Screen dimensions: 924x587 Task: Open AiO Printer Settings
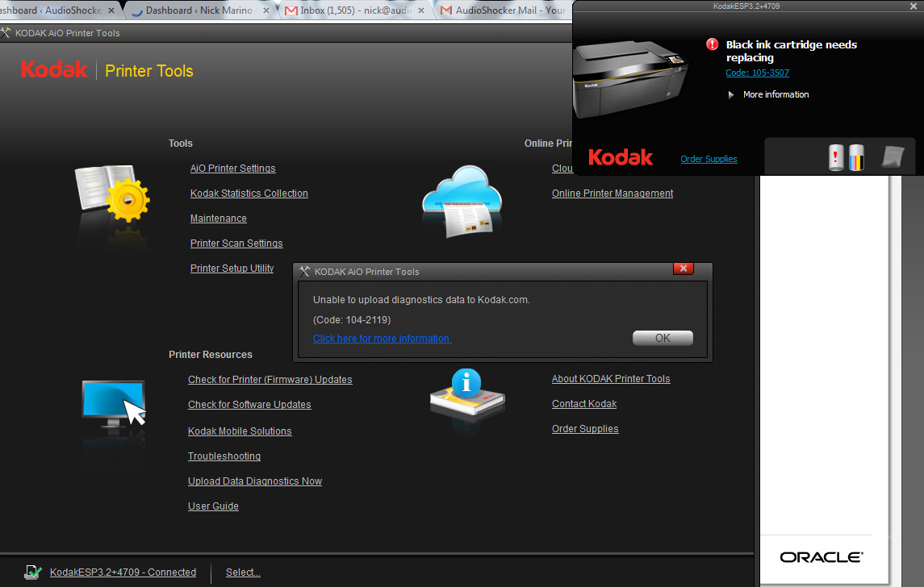232,169
